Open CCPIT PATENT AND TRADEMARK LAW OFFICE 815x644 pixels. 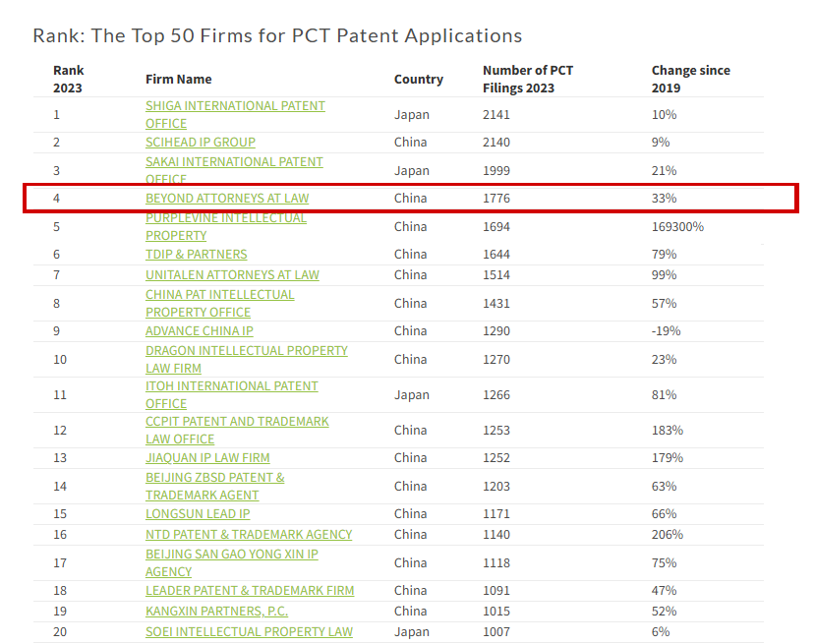point(237,430)
